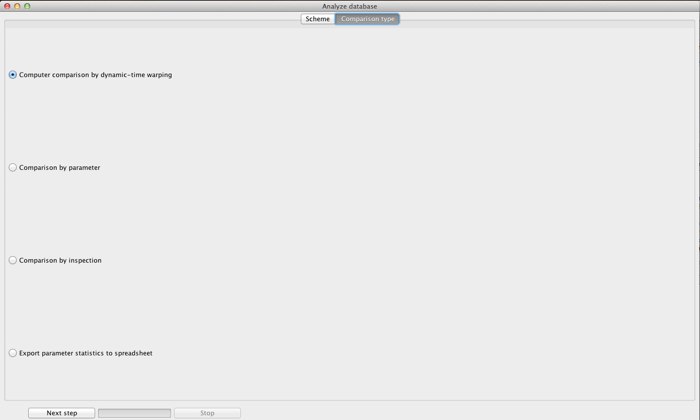Click the Next step button
Screen dimensions: 700x420
62,413
